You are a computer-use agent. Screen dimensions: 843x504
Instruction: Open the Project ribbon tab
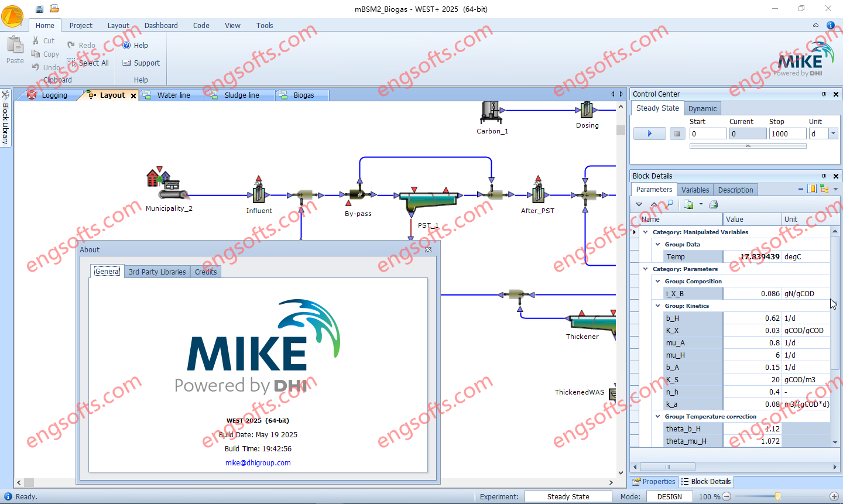(81, 25)
